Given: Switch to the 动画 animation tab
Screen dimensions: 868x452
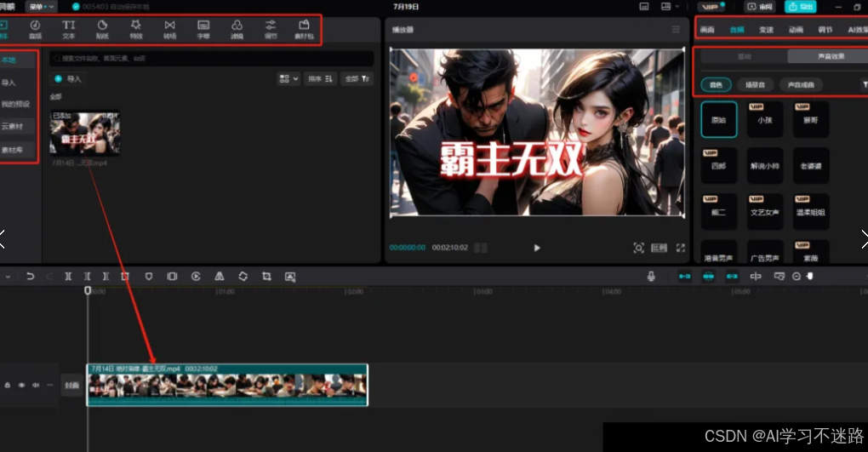Looking at the screenshot, I should (796, 29).
